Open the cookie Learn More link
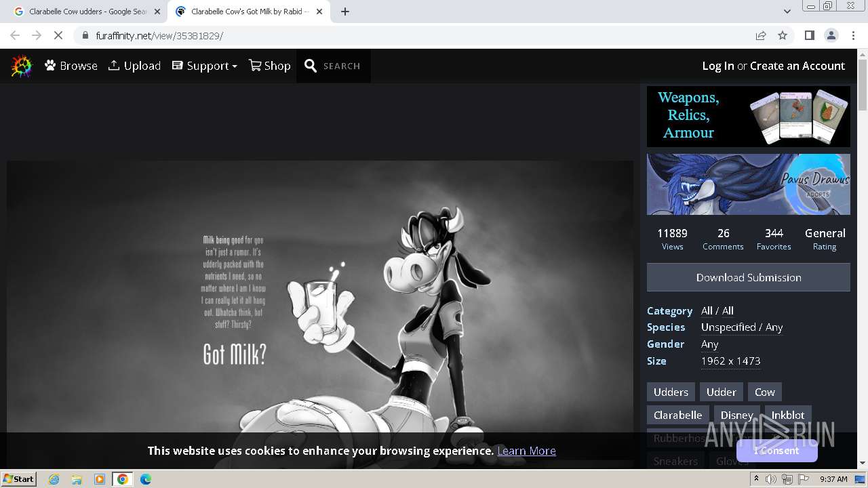Screen dimensions: 868x488 point(526,451)
